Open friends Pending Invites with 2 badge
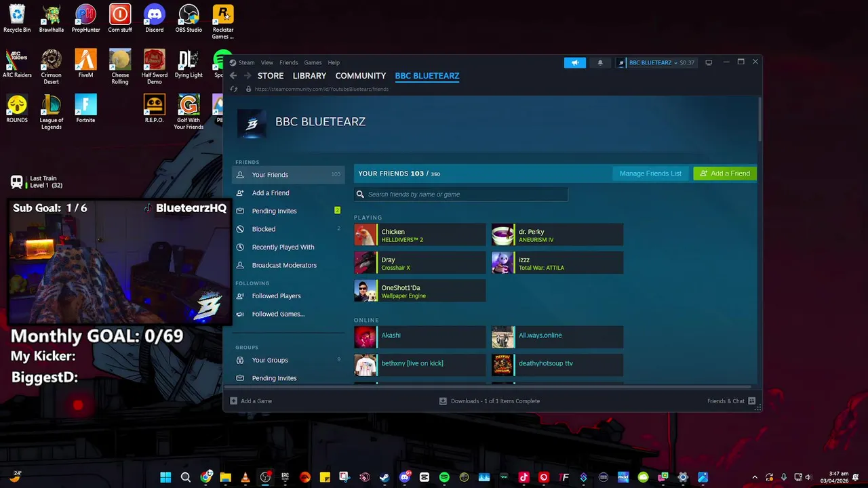Screen dimensions: 868x488 click(288, 211)
